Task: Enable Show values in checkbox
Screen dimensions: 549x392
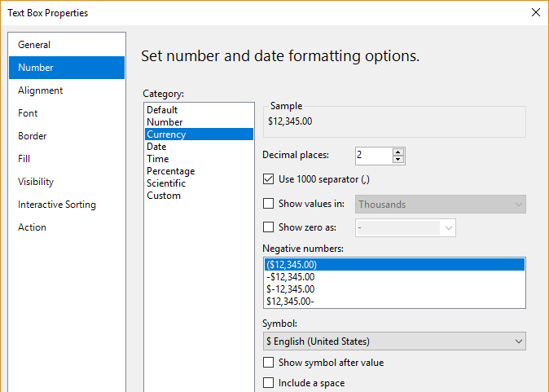Action: [269, 205]
